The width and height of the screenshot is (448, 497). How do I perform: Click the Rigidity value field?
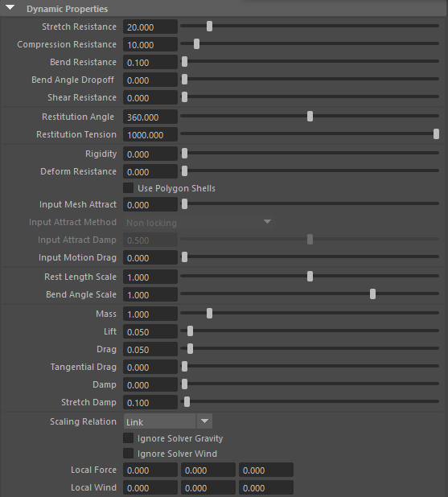click(x=150, y=154)
